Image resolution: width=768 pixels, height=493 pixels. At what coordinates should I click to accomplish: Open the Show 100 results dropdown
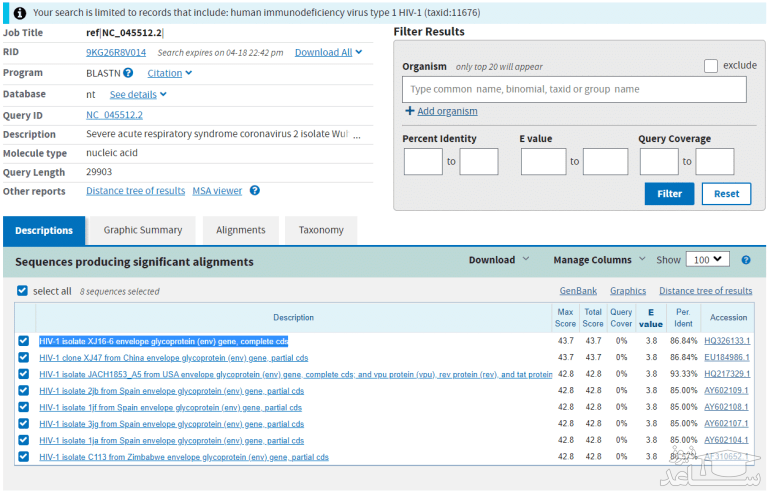(707, 260)
